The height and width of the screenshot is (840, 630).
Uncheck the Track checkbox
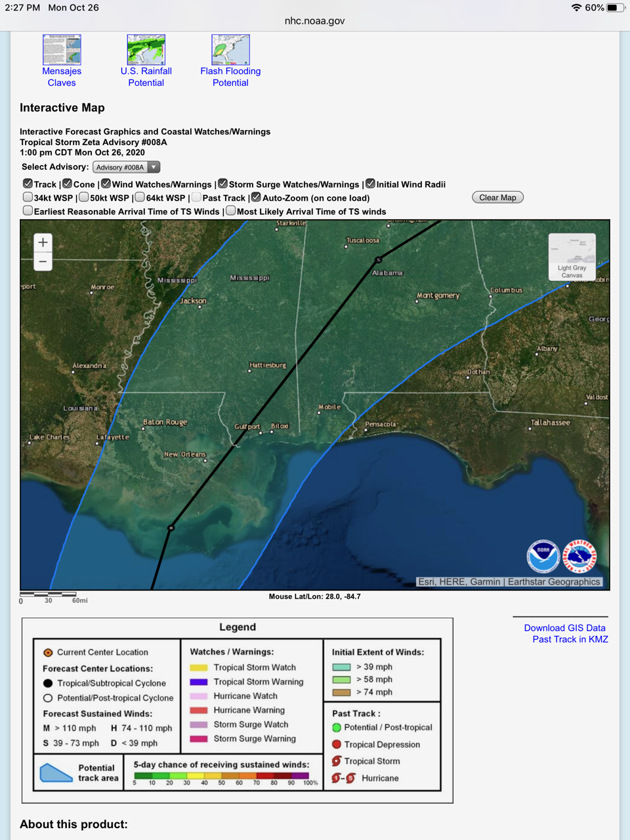[28, 184]
